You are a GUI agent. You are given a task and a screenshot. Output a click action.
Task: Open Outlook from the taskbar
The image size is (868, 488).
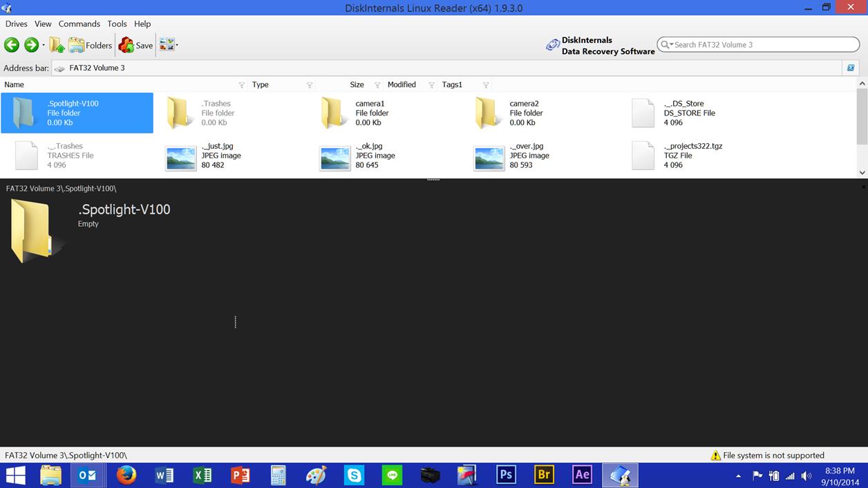tap(87, 475)
